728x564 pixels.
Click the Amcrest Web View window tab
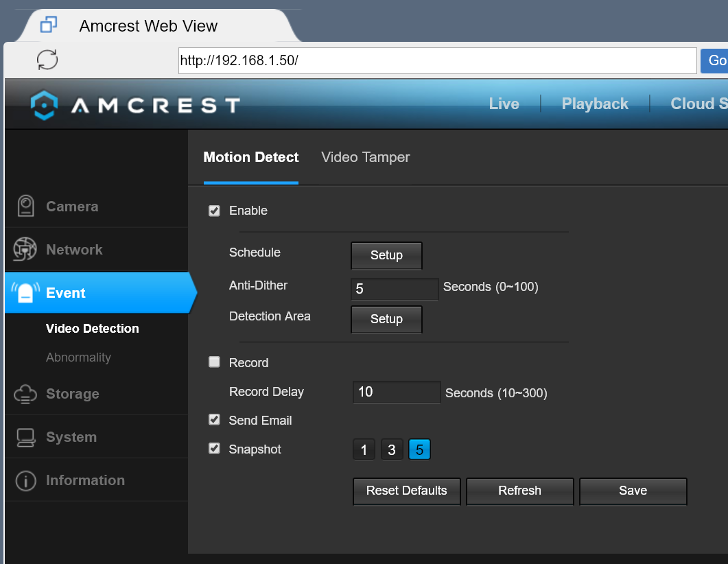(158, 25)
